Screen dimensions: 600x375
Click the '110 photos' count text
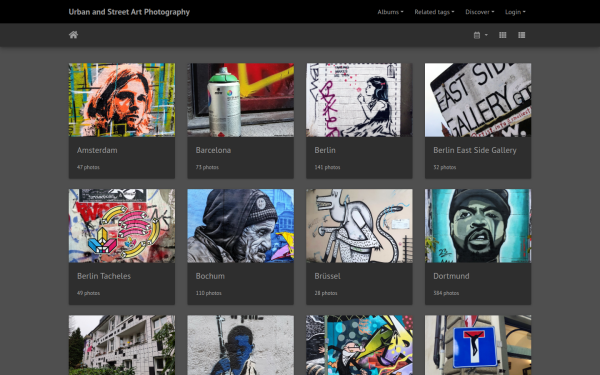(209, 293)
